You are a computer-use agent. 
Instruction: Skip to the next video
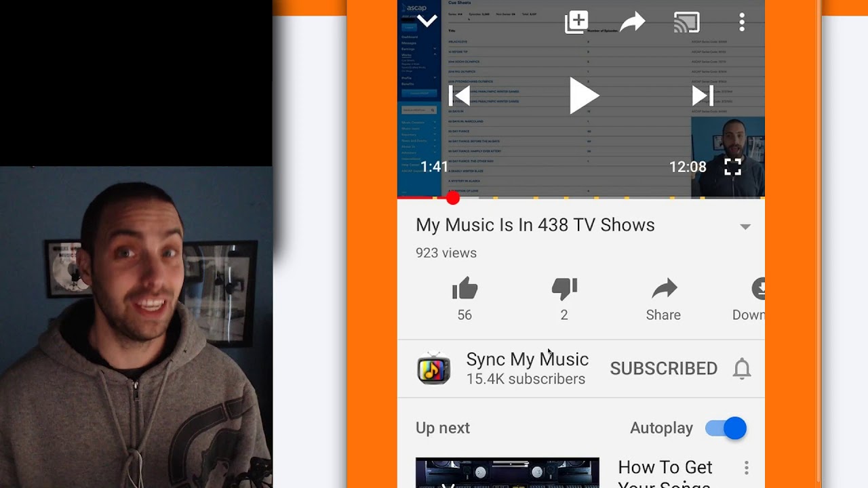pos(703,96)
